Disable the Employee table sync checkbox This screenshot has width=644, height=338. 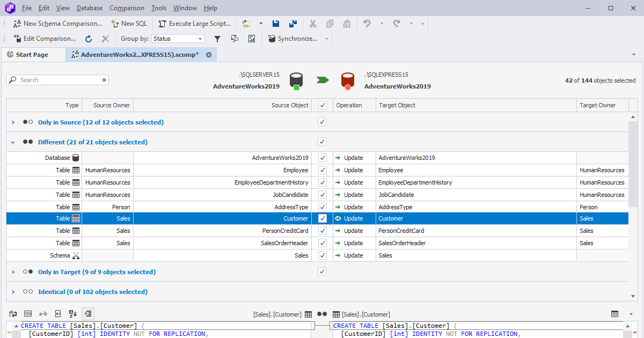click(x=321, y=170)
